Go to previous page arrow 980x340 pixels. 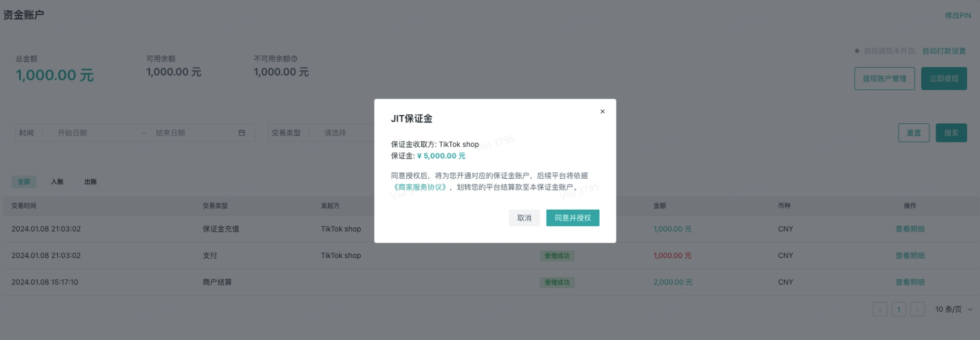click(880, 309)
